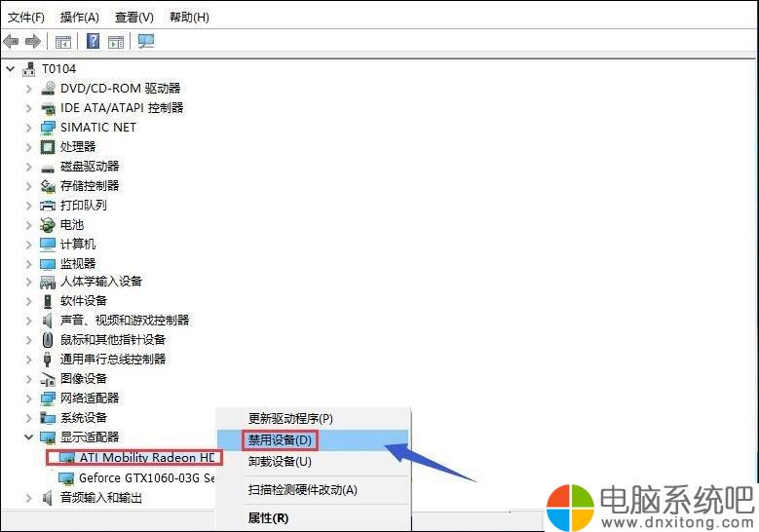759x532 pixels.
Task: Click the 存储控制器 icon
Action: click(x=48, y=185)
